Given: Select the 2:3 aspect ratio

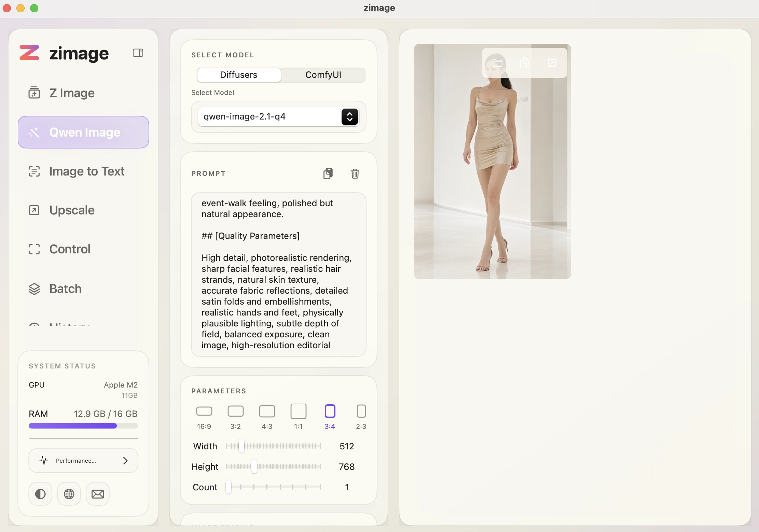Looking at the screenshot, I should click(x=361, y=417).
